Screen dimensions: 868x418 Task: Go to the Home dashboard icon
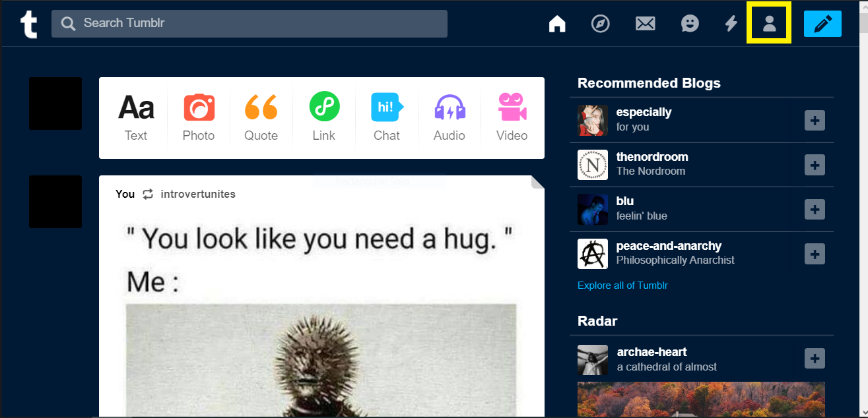[557, 24]
